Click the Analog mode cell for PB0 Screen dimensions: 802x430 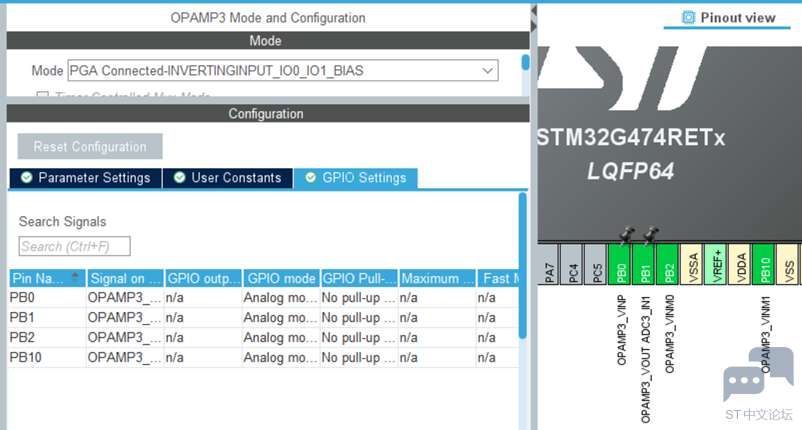(x=280, y=298)
